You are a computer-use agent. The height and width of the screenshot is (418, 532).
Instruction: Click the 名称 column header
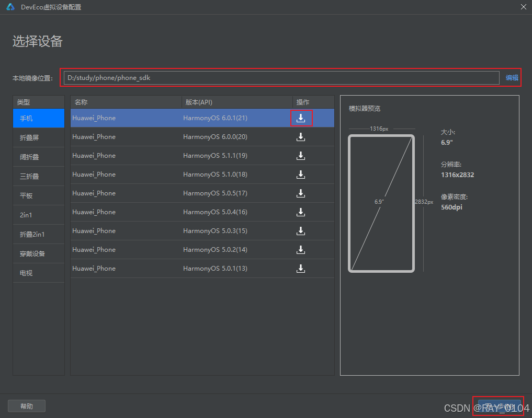point(126,102)
